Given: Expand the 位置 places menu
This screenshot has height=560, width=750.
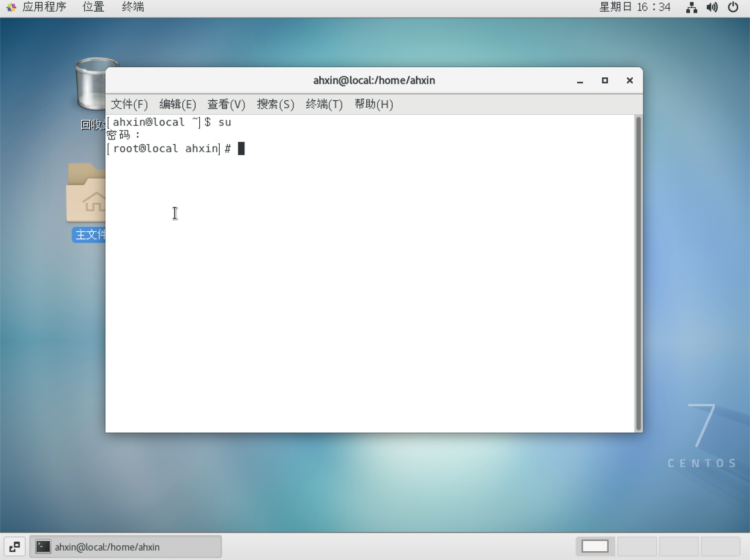Looking at the screenshot, I should (93, 7).
